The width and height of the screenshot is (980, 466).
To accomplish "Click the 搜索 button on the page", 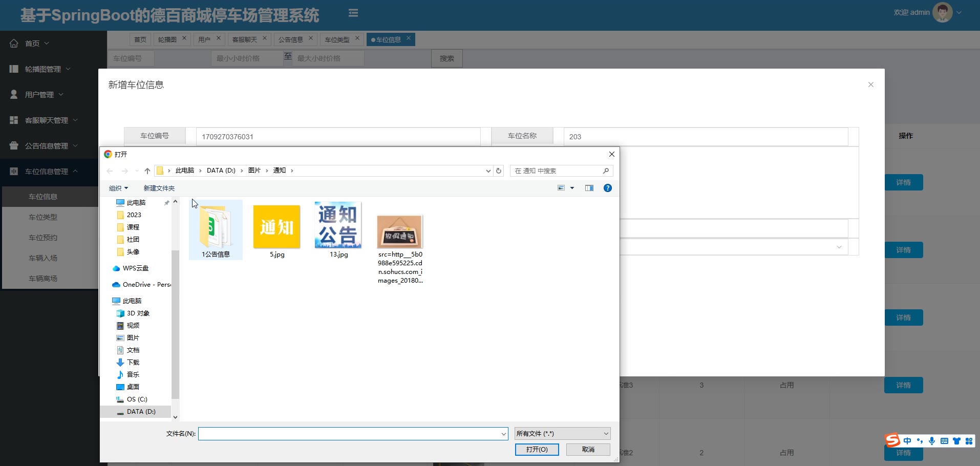I will 447,58.
